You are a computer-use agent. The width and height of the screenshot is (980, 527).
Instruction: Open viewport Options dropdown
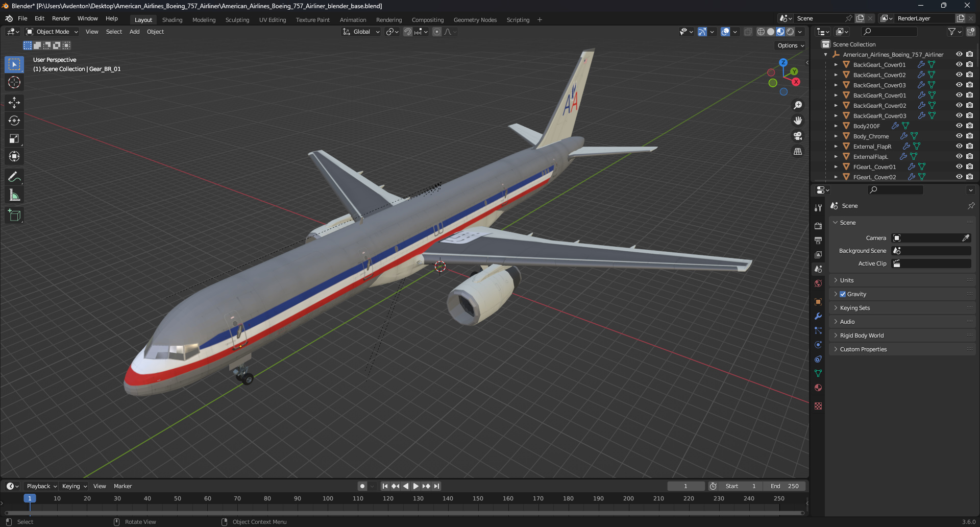point(791,45)
